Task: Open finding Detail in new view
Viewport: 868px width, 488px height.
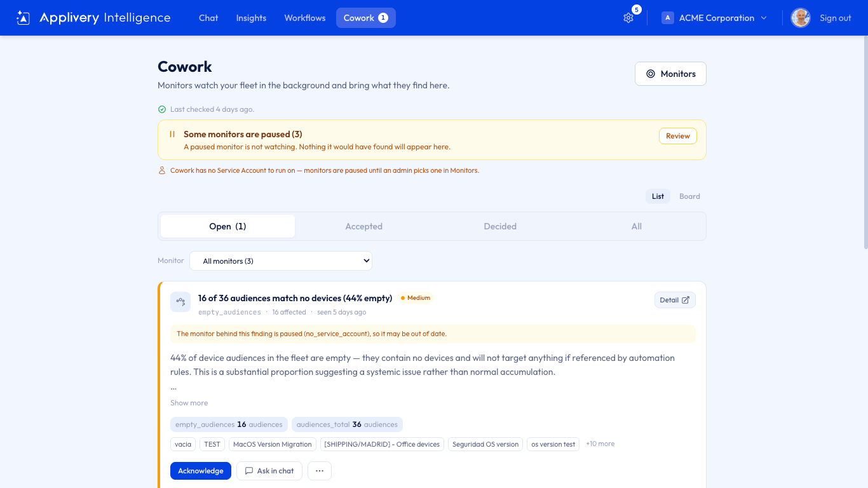Action: 675,300
